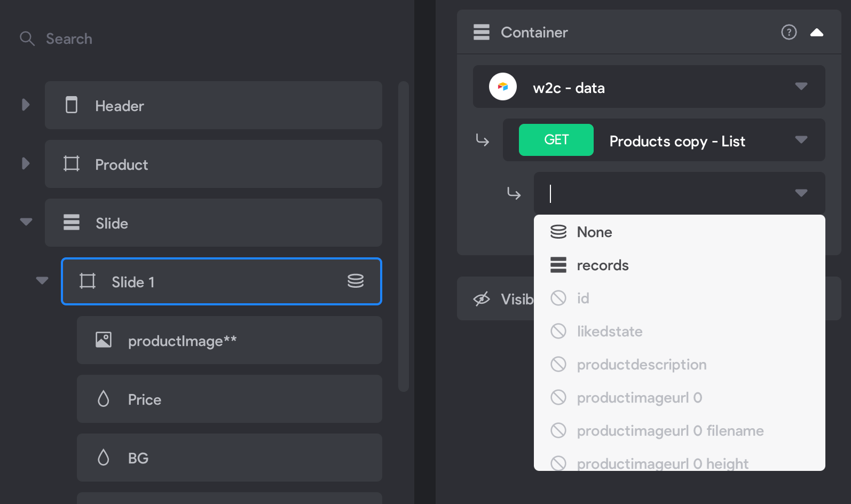Click the Airtable logo icon beside w2c - data
Viewport: 851px width, 504px height.
pos(502,86)
